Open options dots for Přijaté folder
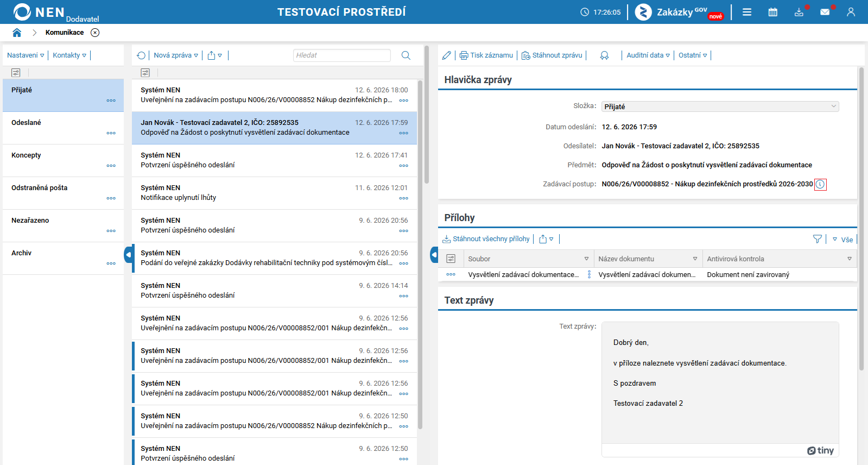This screenshot has width=868, height=465. click(x=111, y=100)
